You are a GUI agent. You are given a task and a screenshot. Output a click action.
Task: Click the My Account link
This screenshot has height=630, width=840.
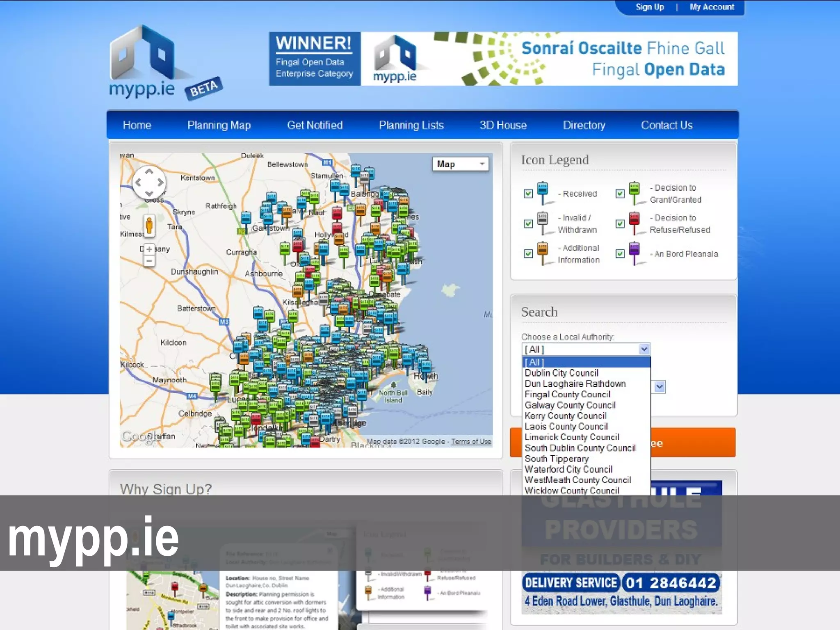[x=712, y=7]
